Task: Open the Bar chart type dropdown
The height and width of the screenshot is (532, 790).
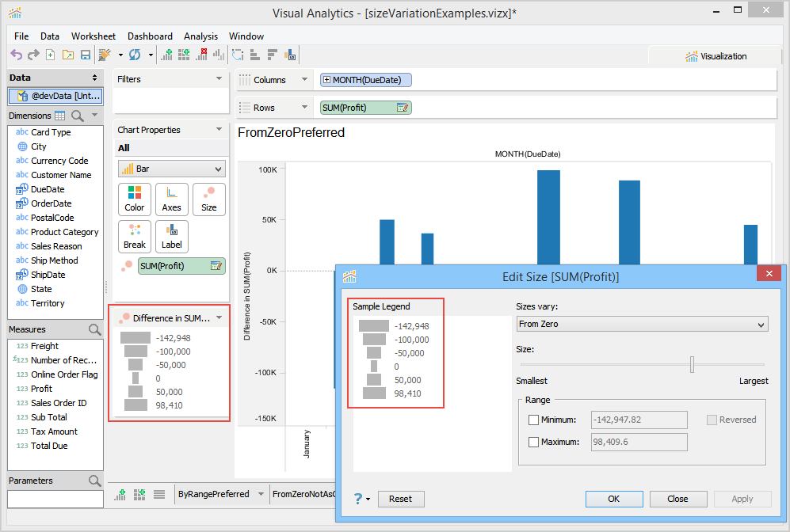Action: (x=171, y=169)
